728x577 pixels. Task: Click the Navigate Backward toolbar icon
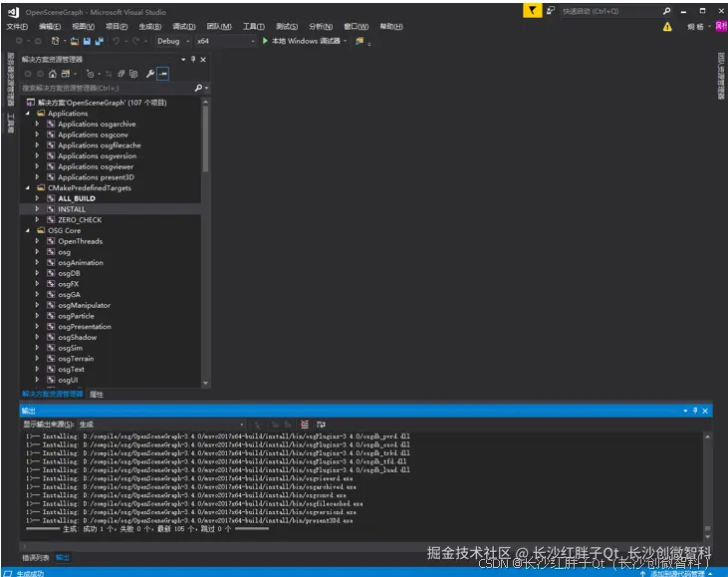pyautogui.click(x=19, y=41)
